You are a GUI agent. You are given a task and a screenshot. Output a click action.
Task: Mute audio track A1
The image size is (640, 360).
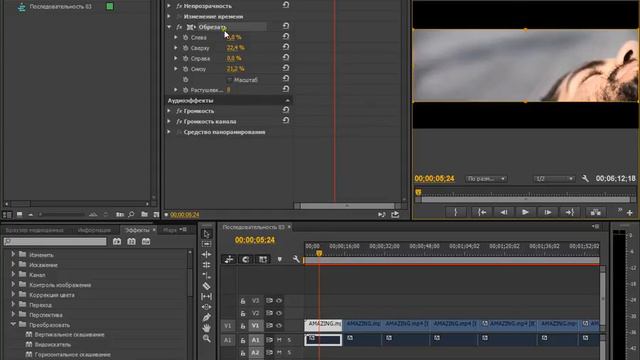click(280, 340)
